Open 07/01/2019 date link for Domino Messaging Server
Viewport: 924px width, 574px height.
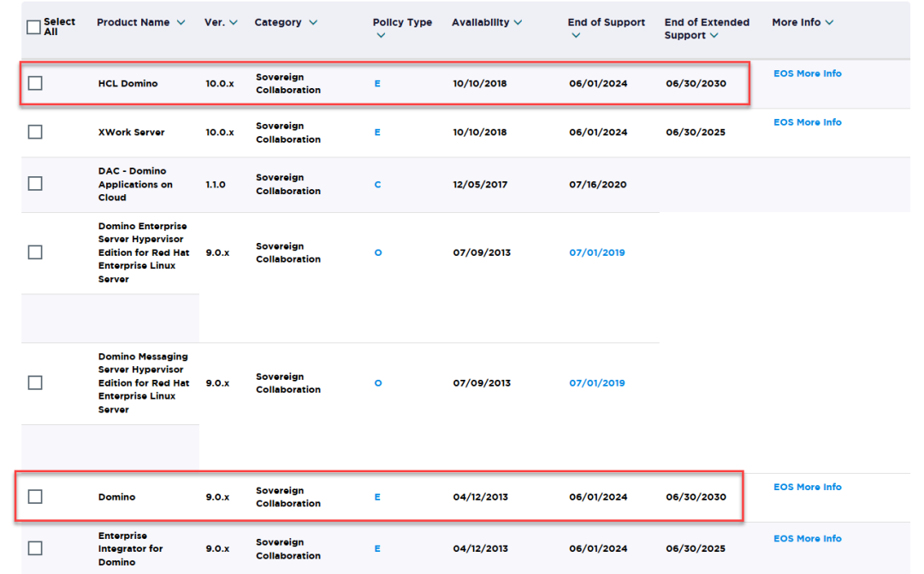(597, 383)
